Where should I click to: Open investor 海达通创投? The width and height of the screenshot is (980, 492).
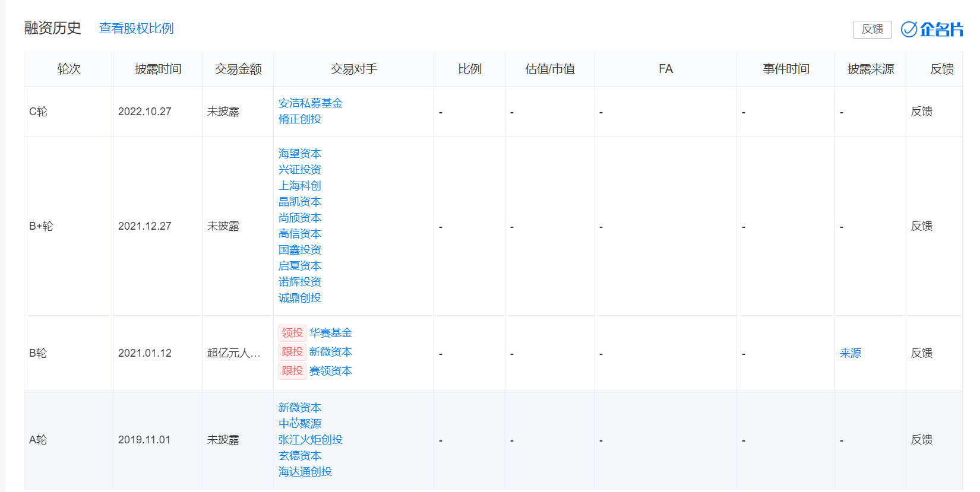point(305,472)
